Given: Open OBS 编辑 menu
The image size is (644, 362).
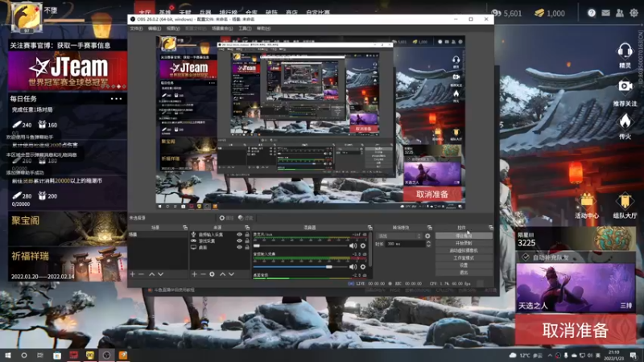Looking at the screenshot, I should [155, 29].
